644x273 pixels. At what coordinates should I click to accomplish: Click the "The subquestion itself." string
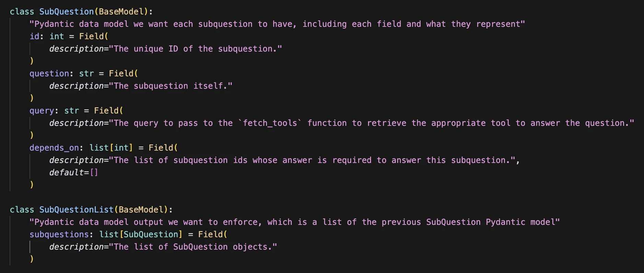[x=171, y=86]
